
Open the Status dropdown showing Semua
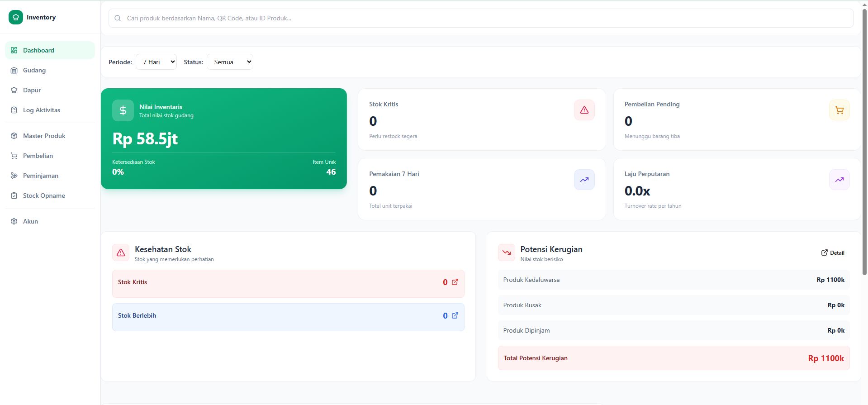230,62
